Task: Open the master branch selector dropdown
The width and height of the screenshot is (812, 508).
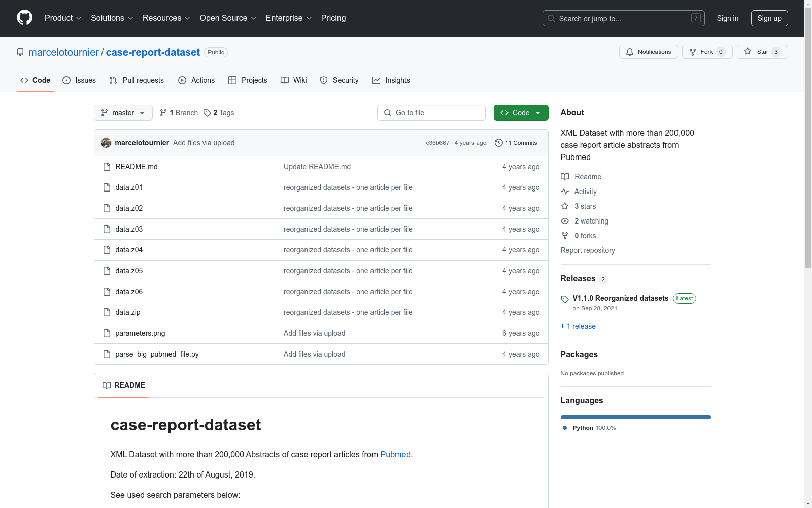Action: tap(123, 113)
